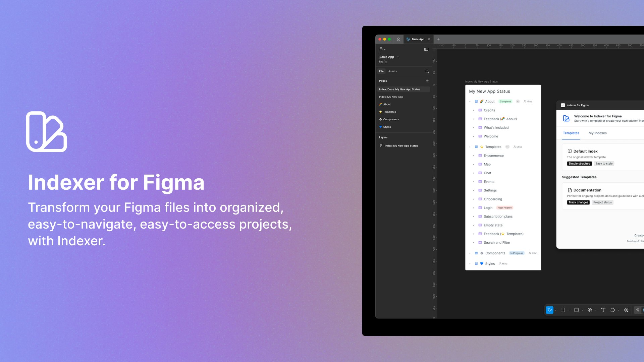The width and height of the screenshot is (644, 362).
Task: Open the Basic App file name dropdown
Action: 398,57
